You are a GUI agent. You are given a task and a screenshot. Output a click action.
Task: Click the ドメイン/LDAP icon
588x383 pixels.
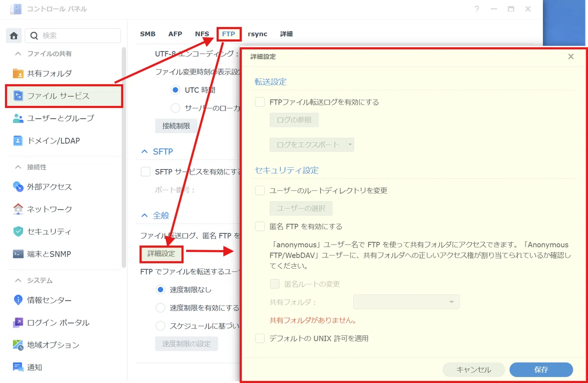[x=18, y=141]
